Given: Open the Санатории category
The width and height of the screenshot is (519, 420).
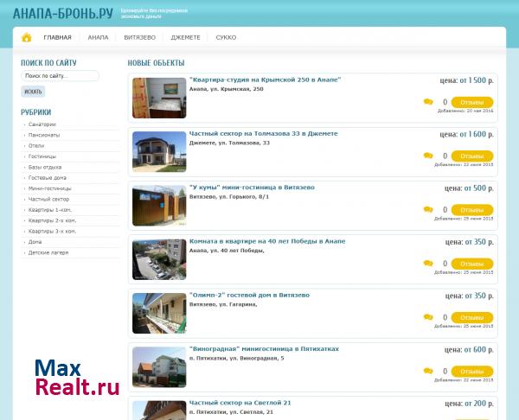Looking at the screenshot, I should tap(42, 124).
